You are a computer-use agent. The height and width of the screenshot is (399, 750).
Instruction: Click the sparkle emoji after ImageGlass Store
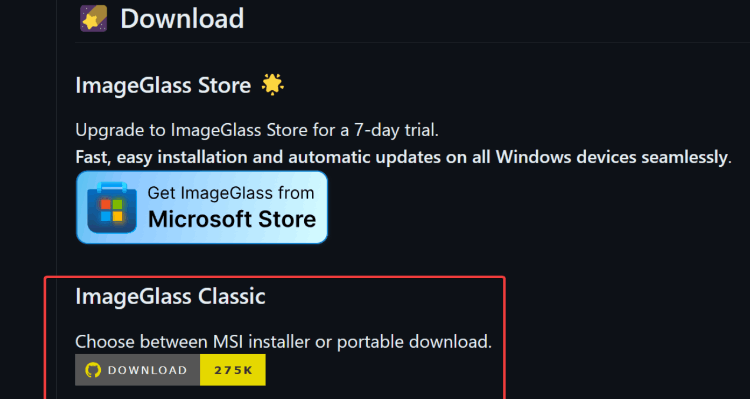pyautogui.click(x=273, y=86)
